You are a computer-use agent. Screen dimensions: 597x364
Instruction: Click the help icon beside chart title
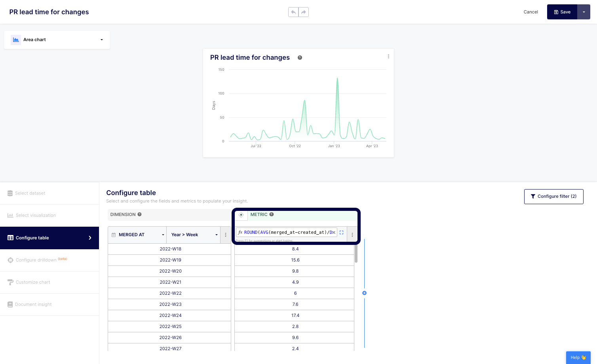pyautogui.click(x=300, y=58)
